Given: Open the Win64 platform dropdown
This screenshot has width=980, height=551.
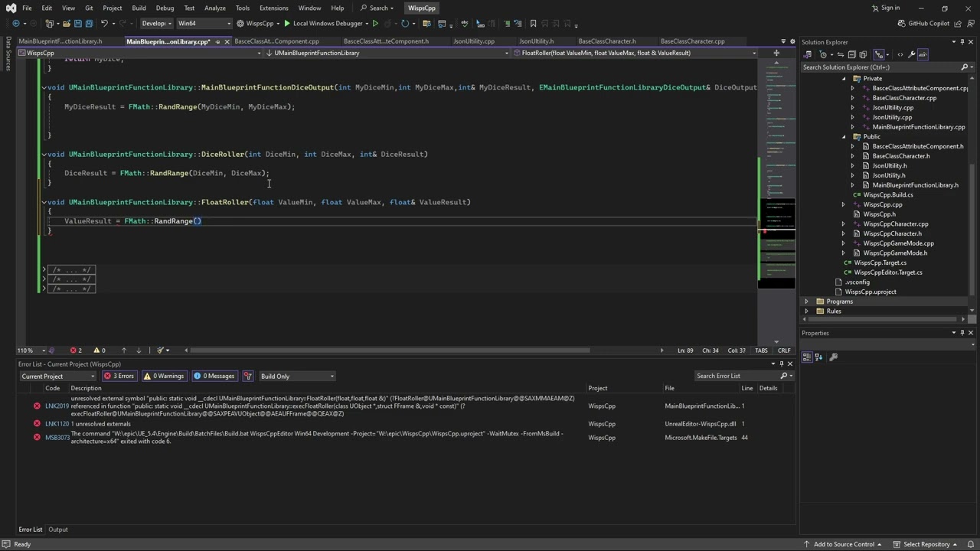Looking at the screenshot, I should pyautogui.click(x=204, y=24).
